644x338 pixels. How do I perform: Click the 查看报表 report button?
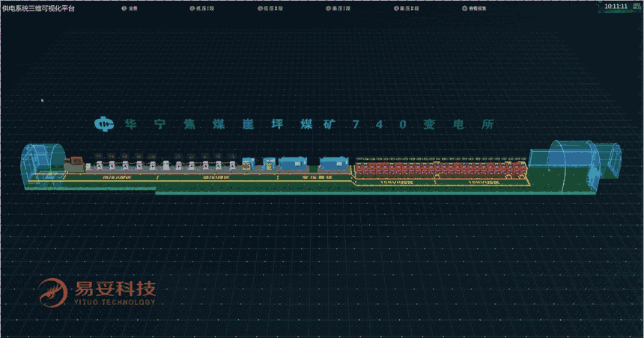(473, 8)
